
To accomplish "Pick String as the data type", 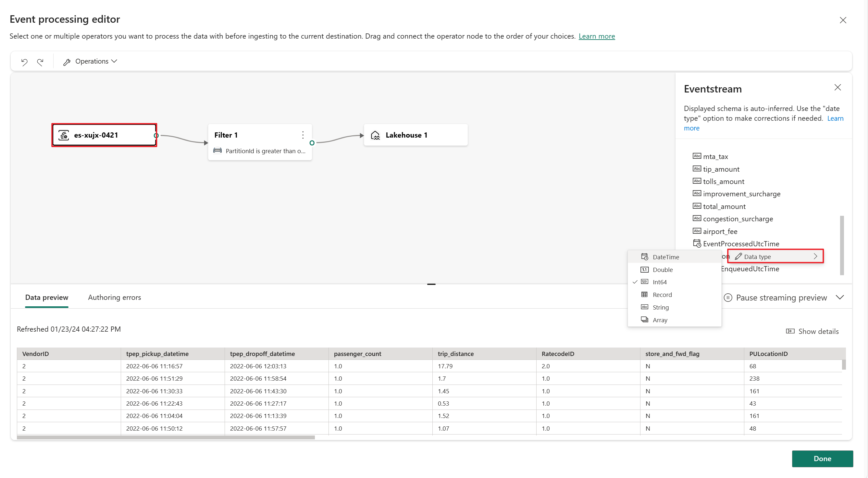I will pos(661,307).
